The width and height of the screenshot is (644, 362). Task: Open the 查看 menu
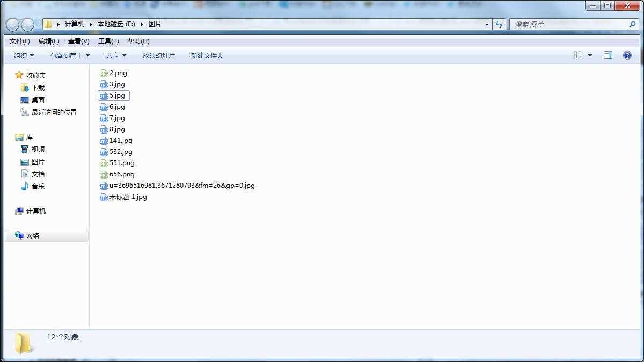78,41
